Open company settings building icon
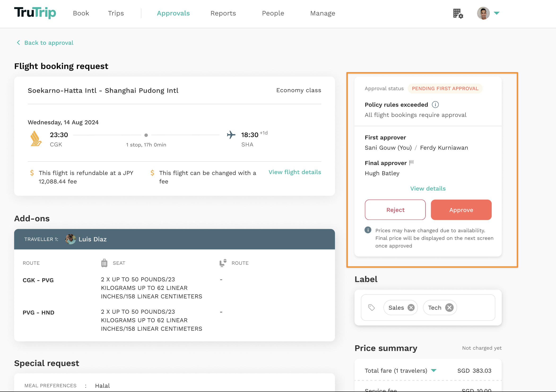556x392 pixels. [x=458, y=13]
